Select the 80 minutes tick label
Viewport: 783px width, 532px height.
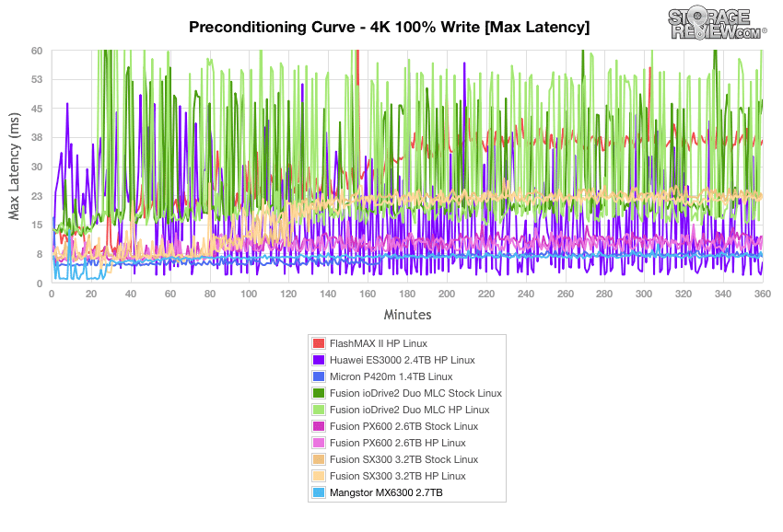click(x=210, y=294)
